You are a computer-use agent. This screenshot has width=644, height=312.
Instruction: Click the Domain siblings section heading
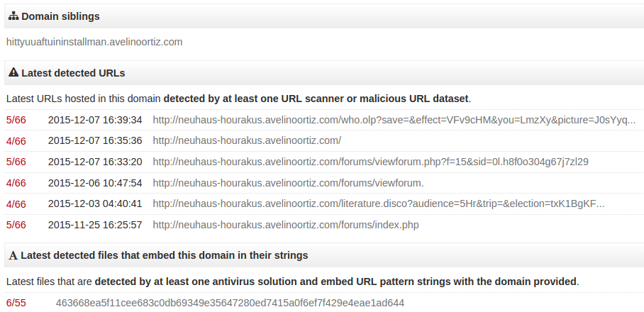point(60,16)
